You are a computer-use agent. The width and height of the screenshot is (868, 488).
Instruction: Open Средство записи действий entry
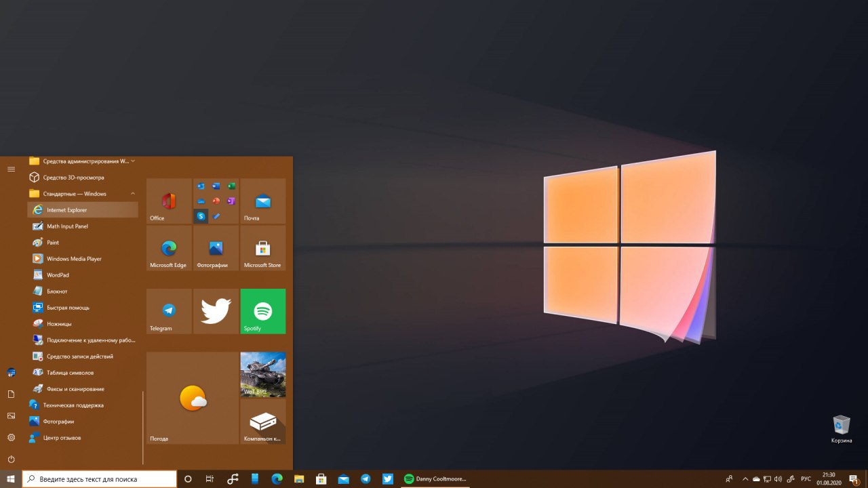click(x=83, y=357)
